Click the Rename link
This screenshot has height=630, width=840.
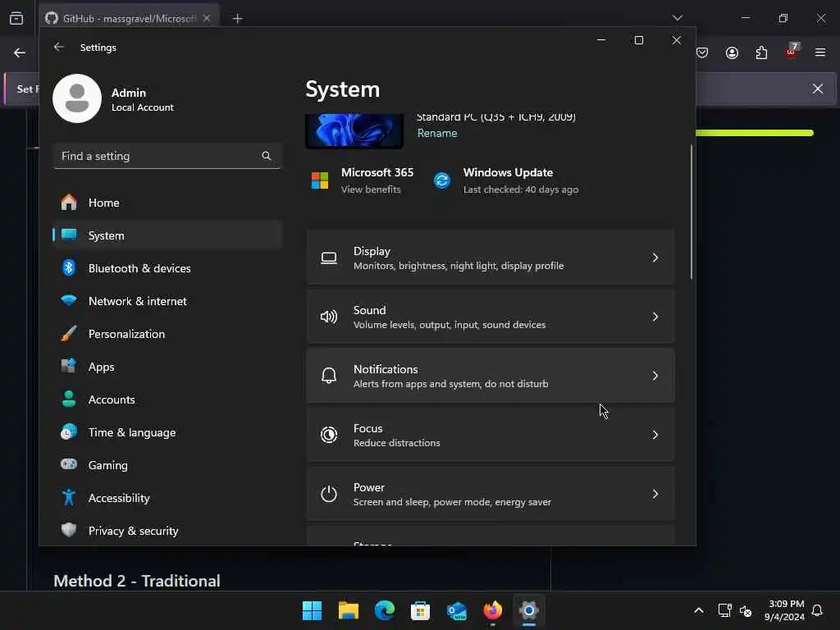(437, 133)
